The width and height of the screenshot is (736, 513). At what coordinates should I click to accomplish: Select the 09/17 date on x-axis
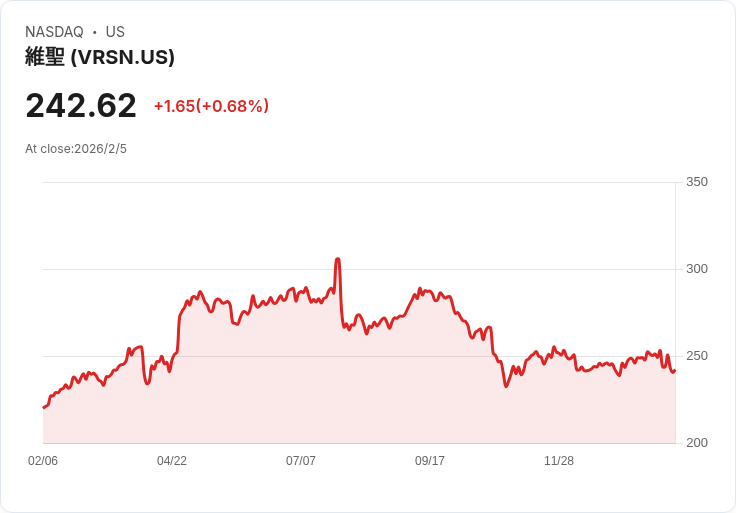(x=430, y=461)
